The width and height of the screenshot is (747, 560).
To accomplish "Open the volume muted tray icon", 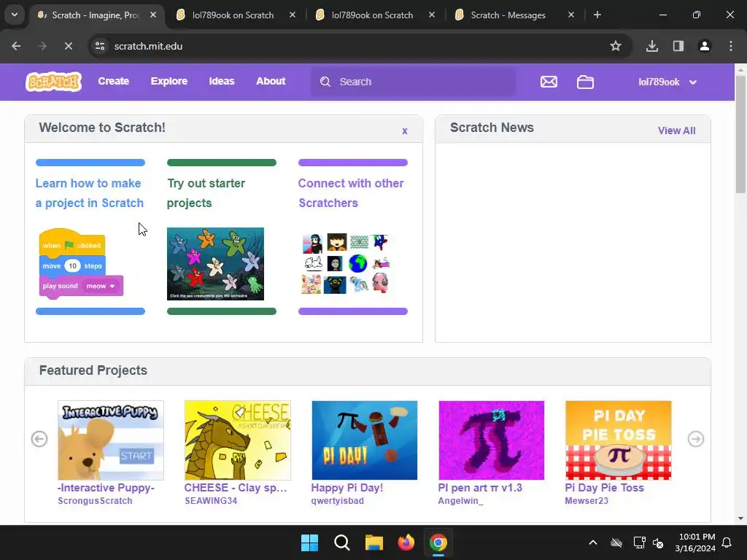I will pos(659,542).
